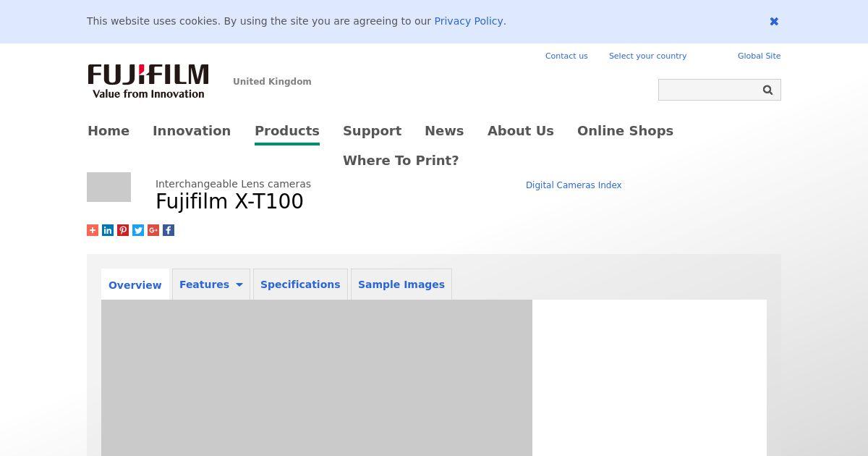Open the Contact us link
Image resolution: width=868 pixels, height=456 pixels.
click(x=566, y=56)
